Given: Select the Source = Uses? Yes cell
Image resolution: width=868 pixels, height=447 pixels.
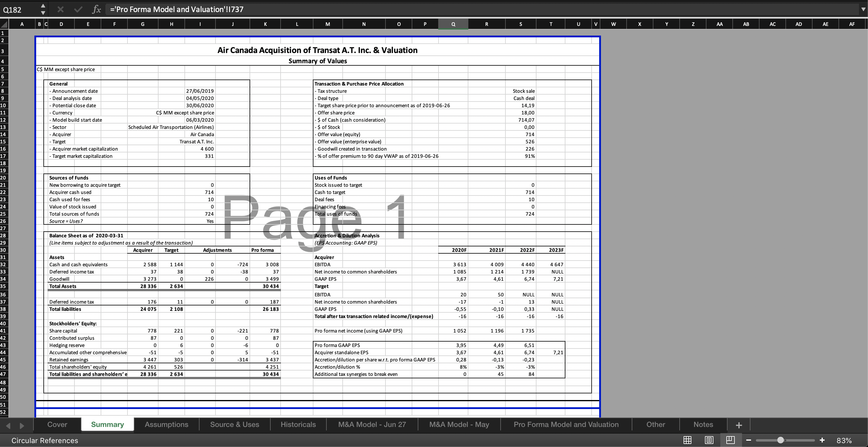Looking at the screenshot, I should point(200,221).
